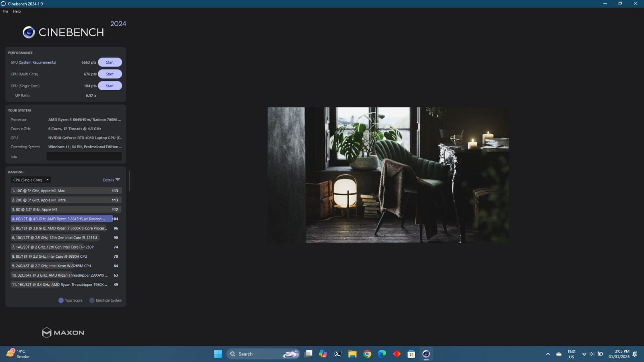Open the red diamond app on taskbar

(x=397, y=354)
